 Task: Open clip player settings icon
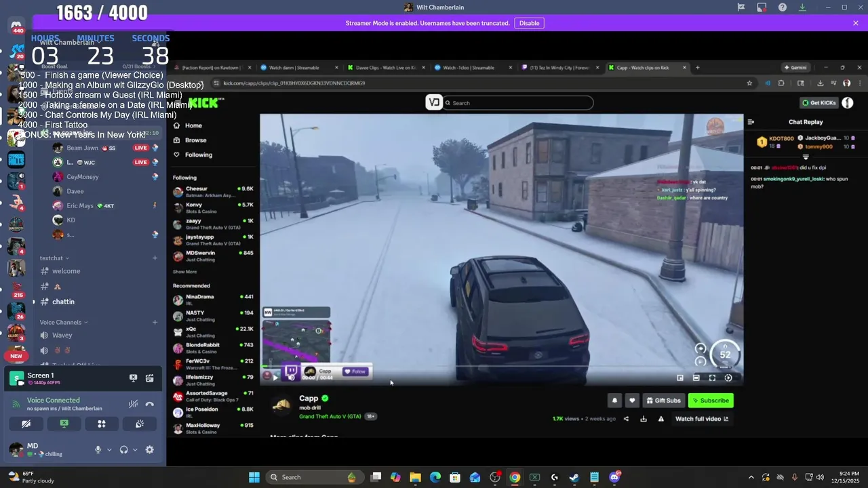click(728, 378)
